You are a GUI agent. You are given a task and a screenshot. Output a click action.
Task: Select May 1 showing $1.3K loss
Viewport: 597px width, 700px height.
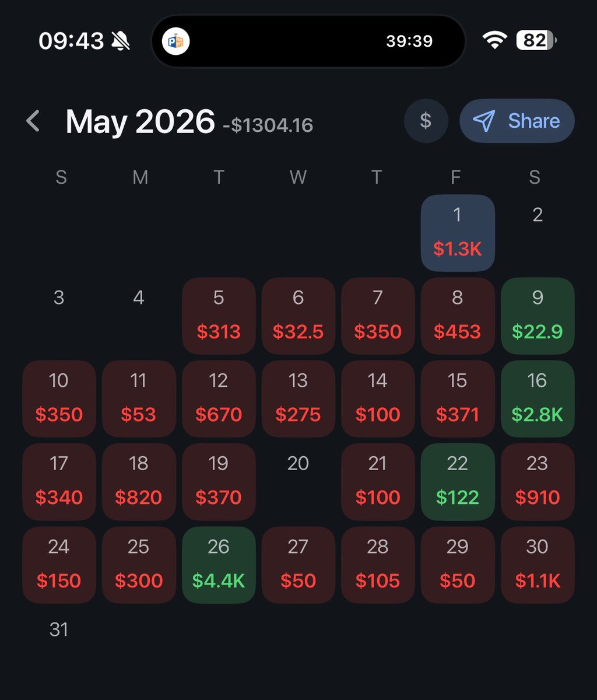coord(458,233)
